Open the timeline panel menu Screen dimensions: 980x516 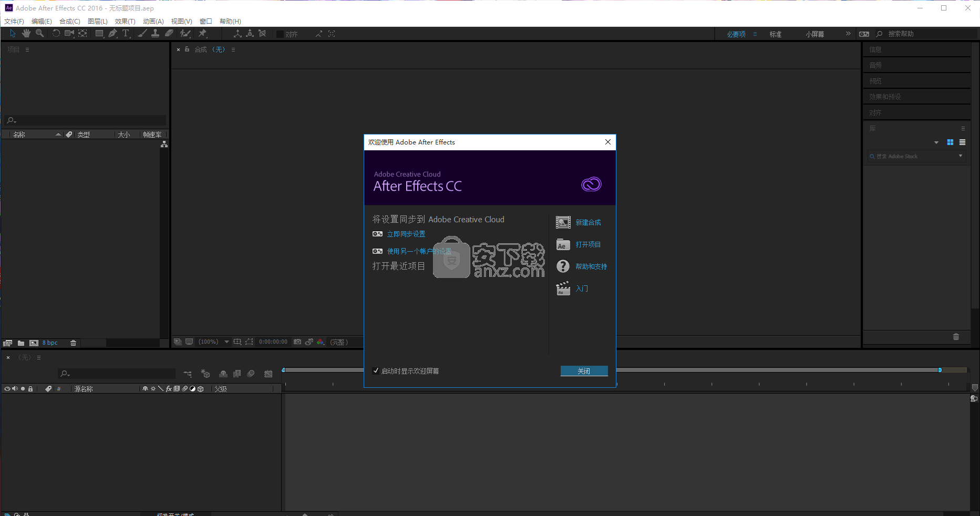click(x=39, y=357)
